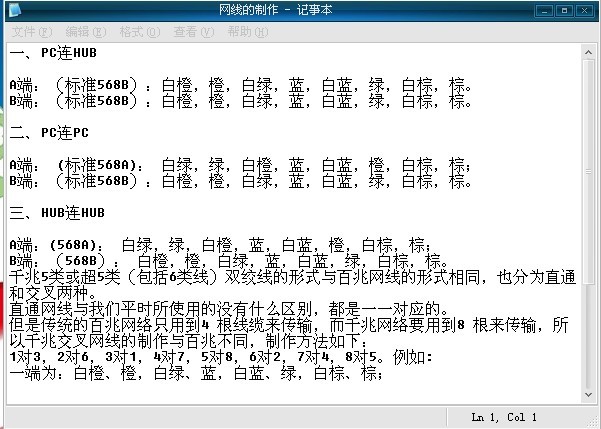The image size is (601, 429).
Task: Click the line starting with 1对3, 2对6
Action: pyautogui.click(x=150, y=356)
